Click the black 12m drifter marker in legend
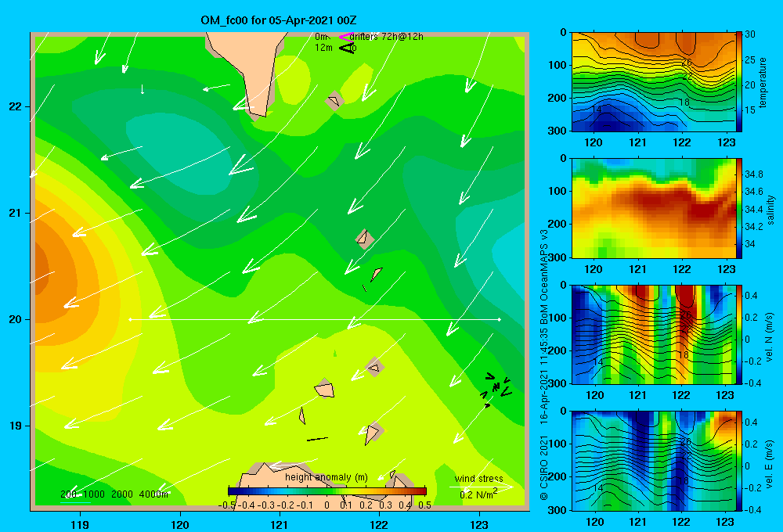The height and width of the screenshot is (532, 783). [346, 48]
